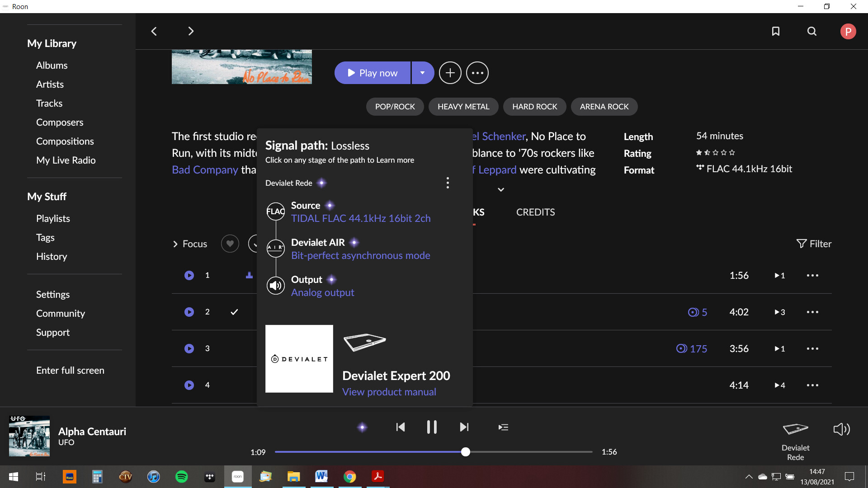Open the Analog output link
The image size is (868, 488).
pyautogui.click(x=323, y=292)
